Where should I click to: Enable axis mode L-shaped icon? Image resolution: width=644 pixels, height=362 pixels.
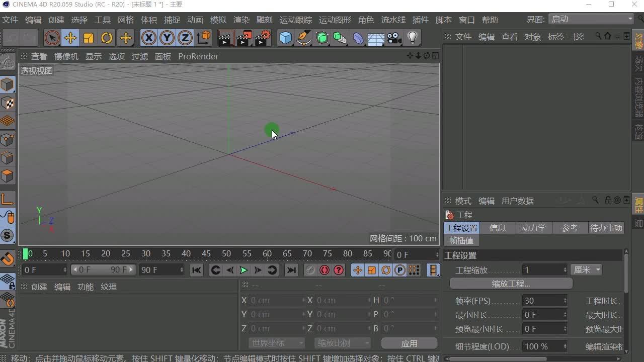tap(8, 199)
